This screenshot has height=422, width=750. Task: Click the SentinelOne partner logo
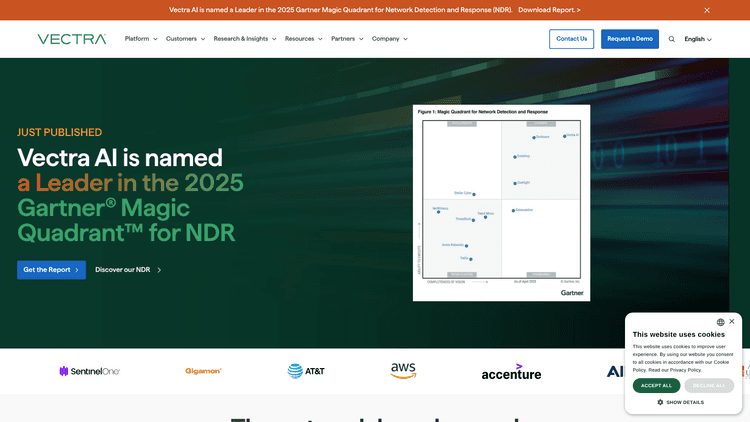tap(89, 371)
